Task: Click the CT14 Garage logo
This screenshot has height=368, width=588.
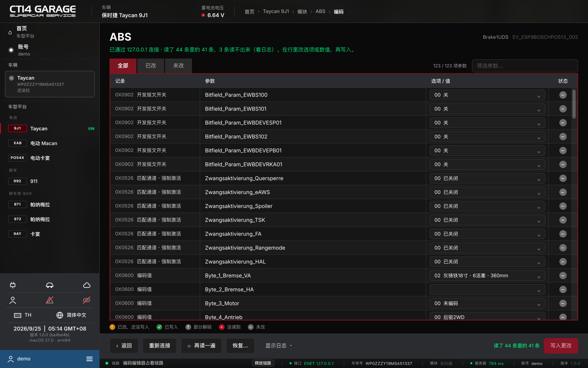Action: [43, 11]
